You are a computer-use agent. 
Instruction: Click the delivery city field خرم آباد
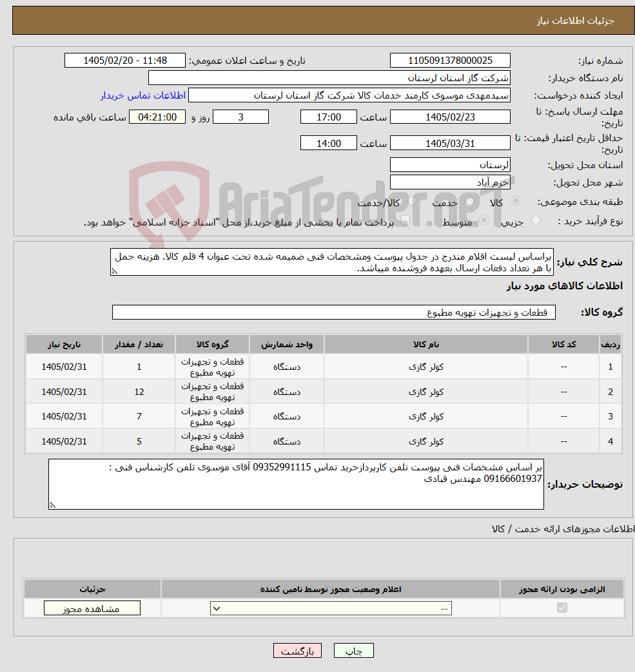tap(450, 182)
